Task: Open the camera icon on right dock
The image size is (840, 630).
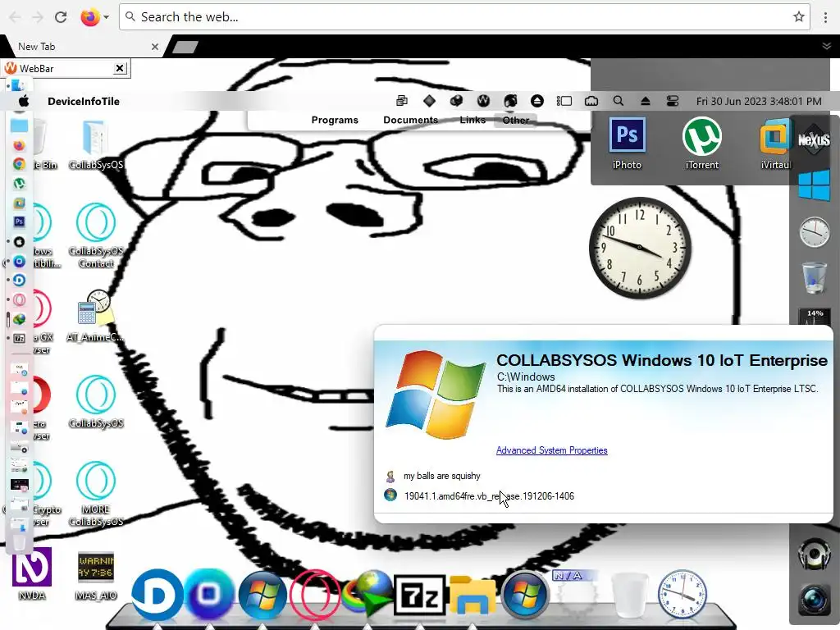Action: (814, 598)
